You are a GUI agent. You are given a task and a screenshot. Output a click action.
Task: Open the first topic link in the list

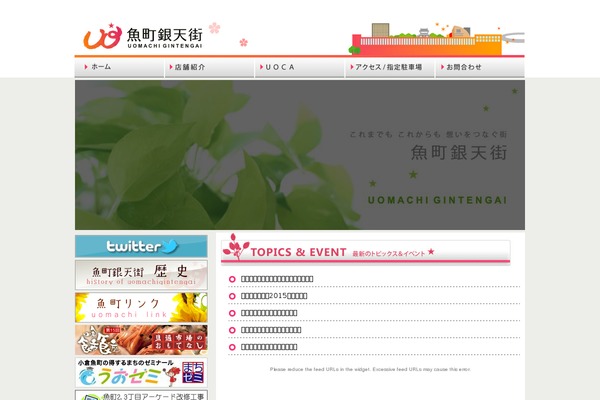pyautogui.click(x=277, y=279)
